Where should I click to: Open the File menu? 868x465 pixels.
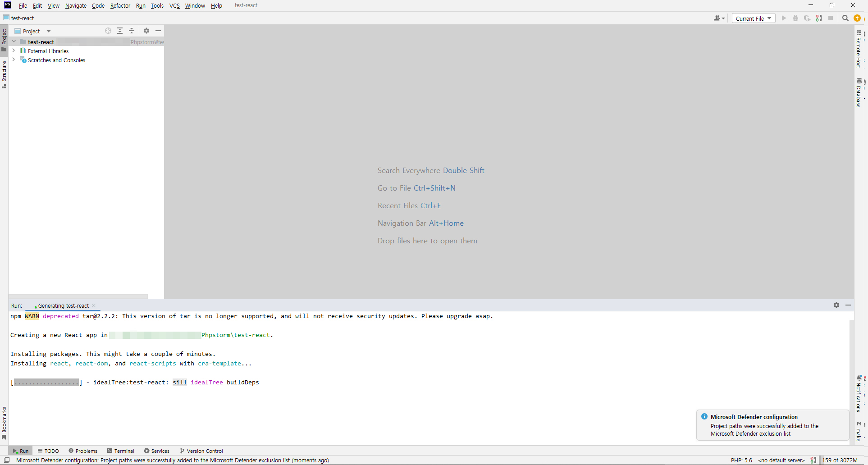pyautogui.click(x=23, y=5)
